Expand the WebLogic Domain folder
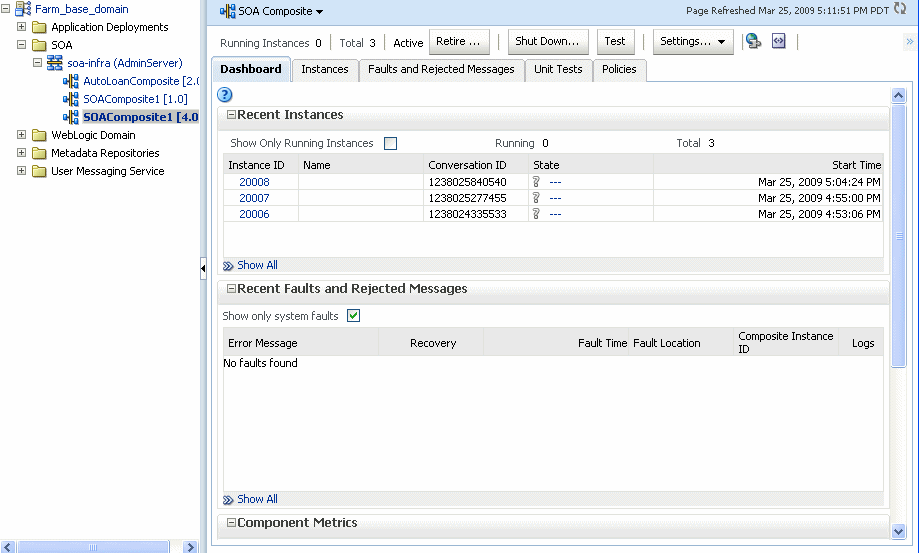Screen dimensions: 919x553 coord(22,135)
